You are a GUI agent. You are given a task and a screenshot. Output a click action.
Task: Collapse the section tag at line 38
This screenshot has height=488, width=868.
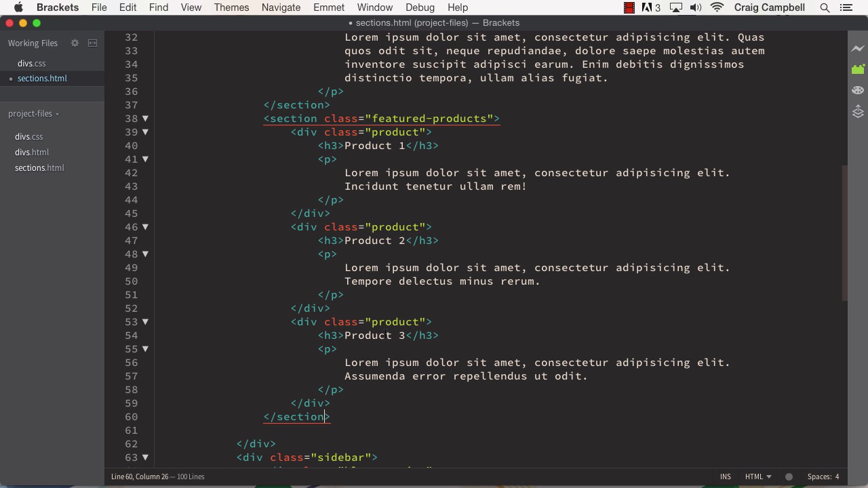(x=145, y=119)
